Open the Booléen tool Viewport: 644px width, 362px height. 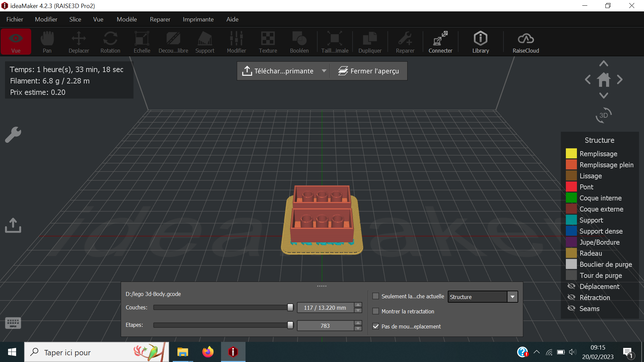coord(300,42)
